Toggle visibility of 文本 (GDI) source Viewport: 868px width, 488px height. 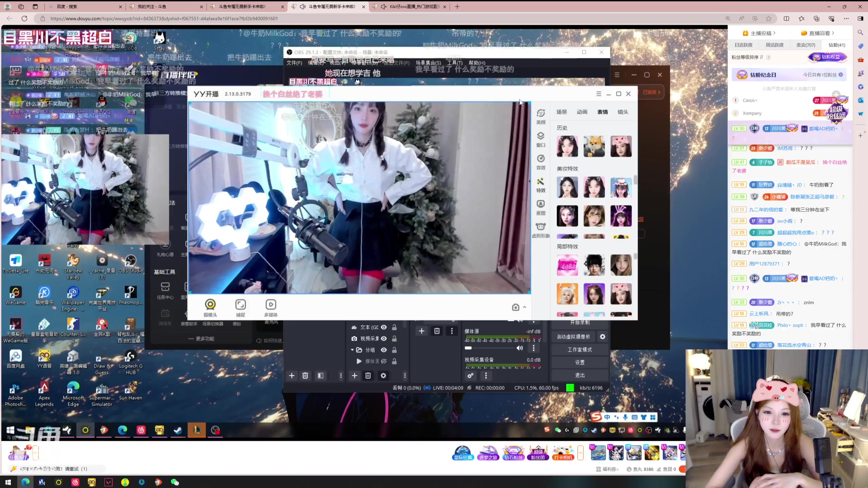[x=384, y=327]
